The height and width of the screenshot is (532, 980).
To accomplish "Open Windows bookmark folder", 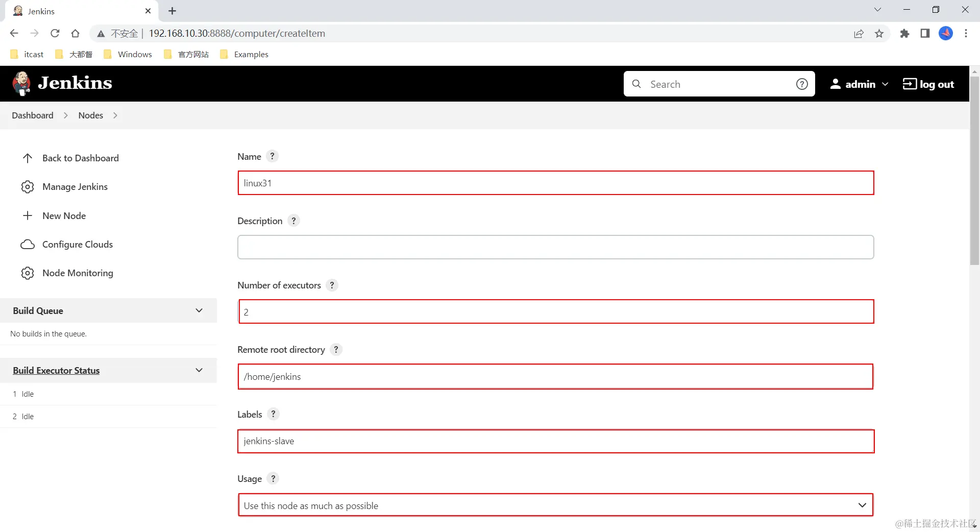I will point(128,54).
